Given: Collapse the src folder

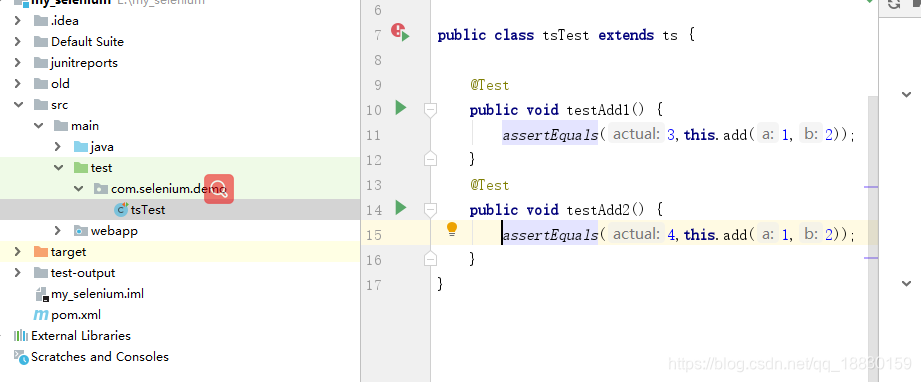Looking at the screenshot, I should pyautogui.click(x=18, y=105).
